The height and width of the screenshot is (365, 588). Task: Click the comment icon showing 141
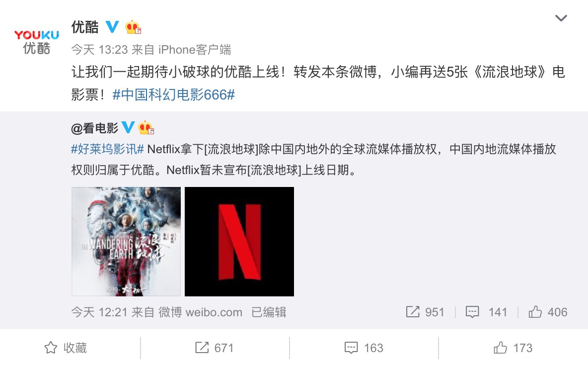click(x=472, y=312)
